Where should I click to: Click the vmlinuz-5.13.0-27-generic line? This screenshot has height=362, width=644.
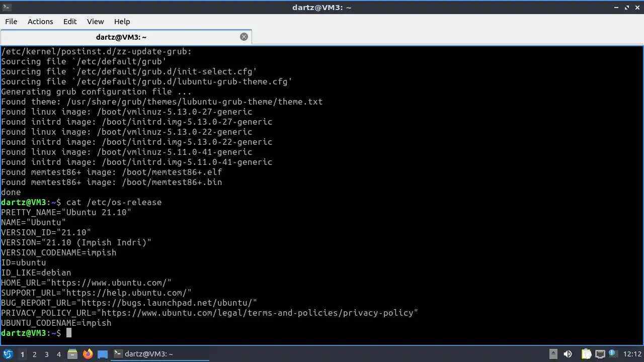click(126, 112)
